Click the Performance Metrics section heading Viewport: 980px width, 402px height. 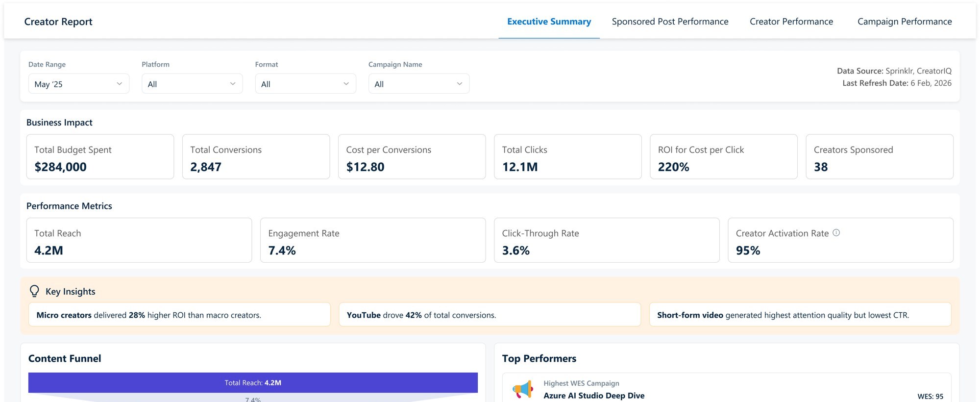(x=69, y=206)
